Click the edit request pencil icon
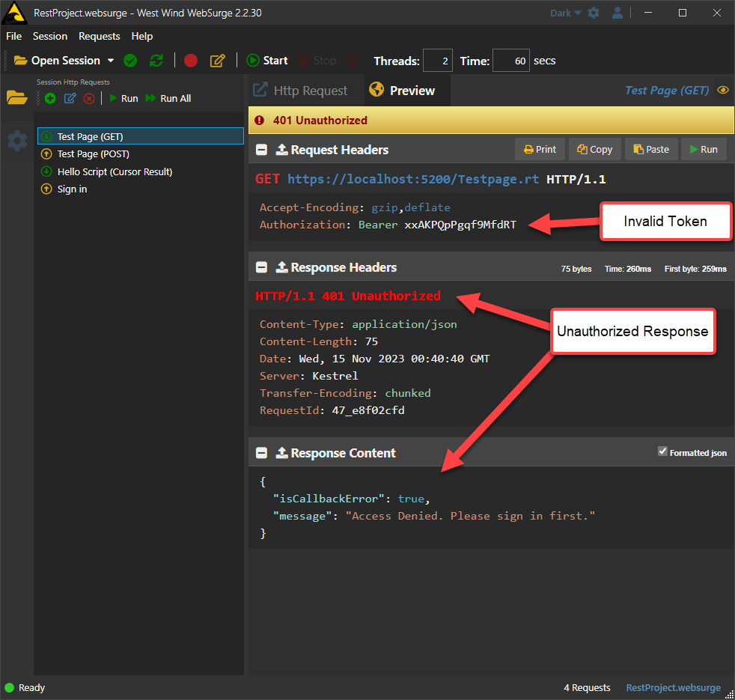 point(70,99)
